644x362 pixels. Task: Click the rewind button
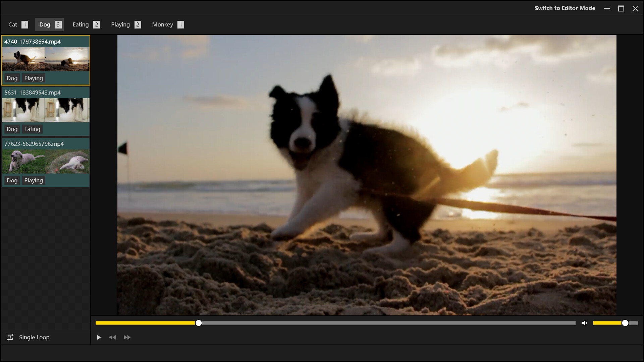click(x=113, y=338)
